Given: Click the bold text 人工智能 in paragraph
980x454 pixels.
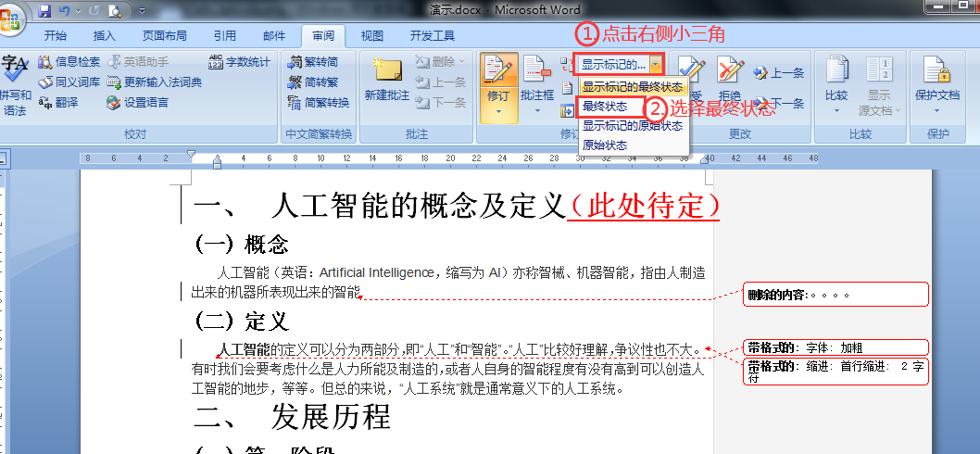Looking at the screenshot, I should (245, 349).
